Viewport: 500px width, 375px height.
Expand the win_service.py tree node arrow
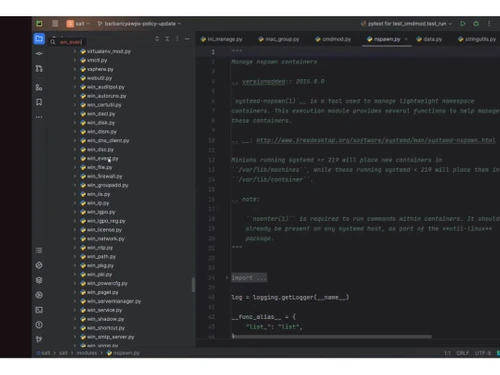(75, 310)
